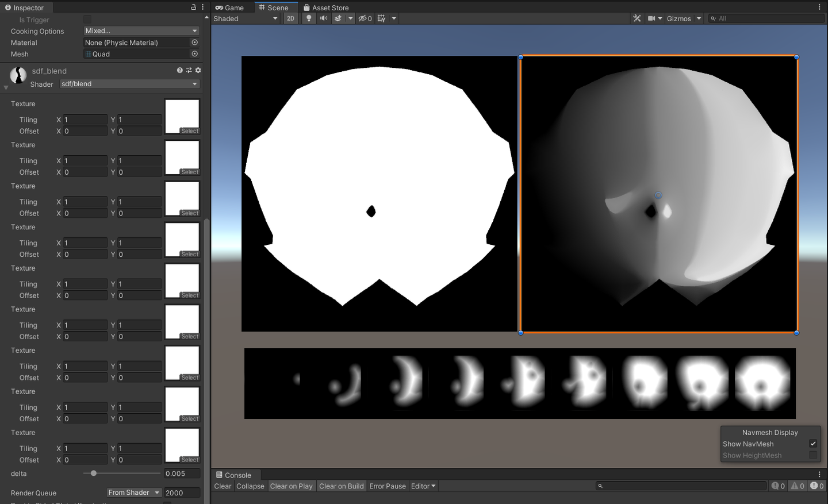Pick a Physic Material with the object picker
Image resolution: width=828 pixels, height=504 pixels.
[x=194, y=43]
